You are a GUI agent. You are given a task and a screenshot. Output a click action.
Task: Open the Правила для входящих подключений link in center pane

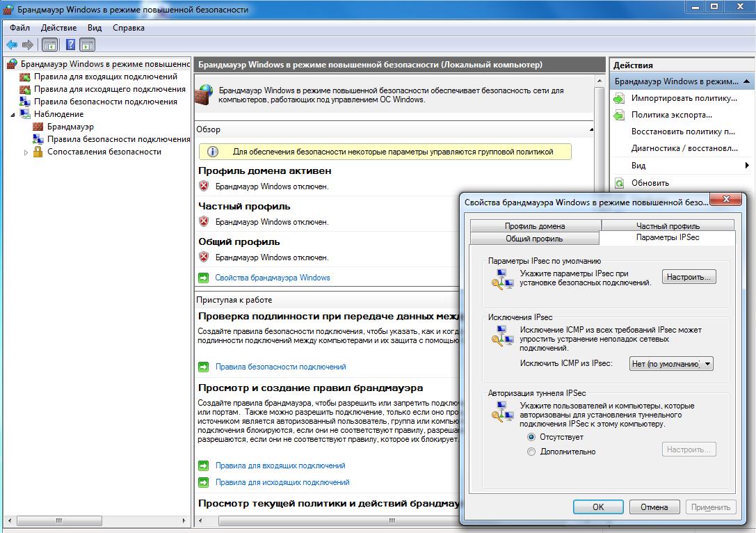(280, 466)
